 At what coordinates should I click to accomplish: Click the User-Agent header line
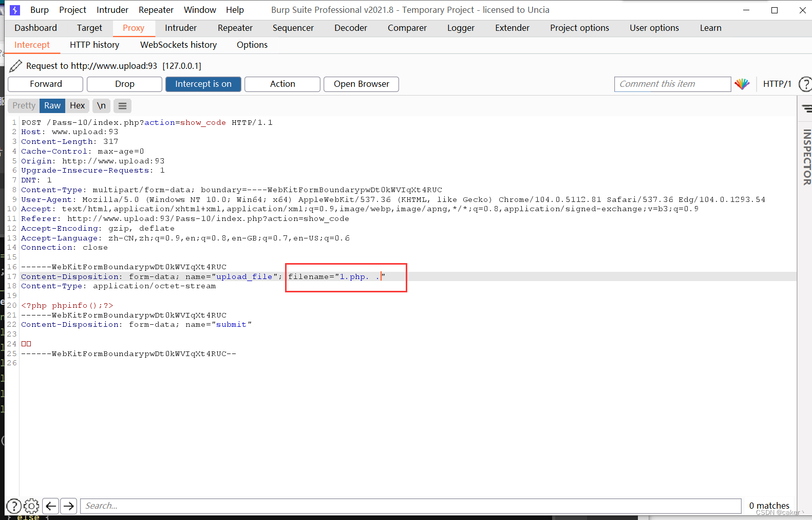pyautogui.click(x=393, y=200)
